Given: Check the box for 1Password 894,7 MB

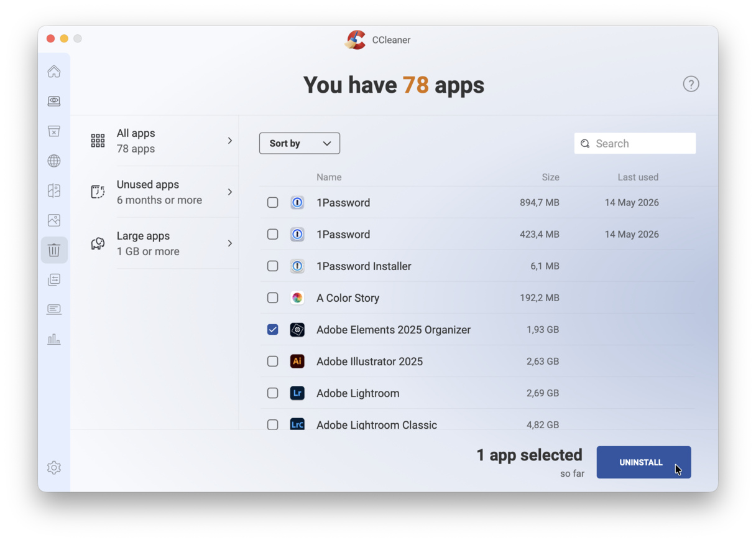Looking at the screenshot, I should click(272, 202).
